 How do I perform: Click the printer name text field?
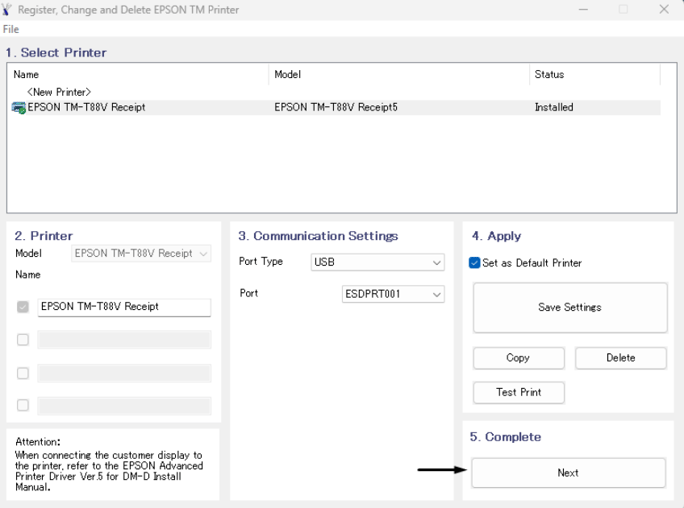pyautogui.click(x=124, y=307)
